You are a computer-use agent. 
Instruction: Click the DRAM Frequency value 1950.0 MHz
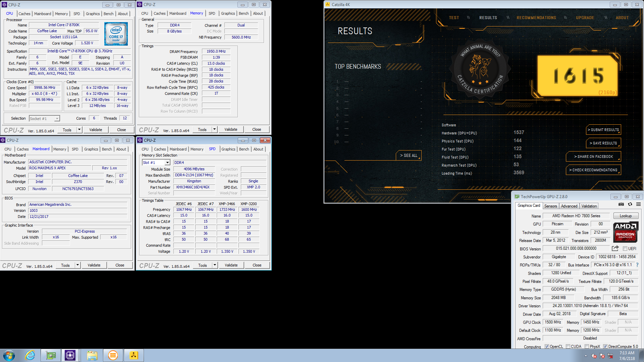click(x=216, y=52)
